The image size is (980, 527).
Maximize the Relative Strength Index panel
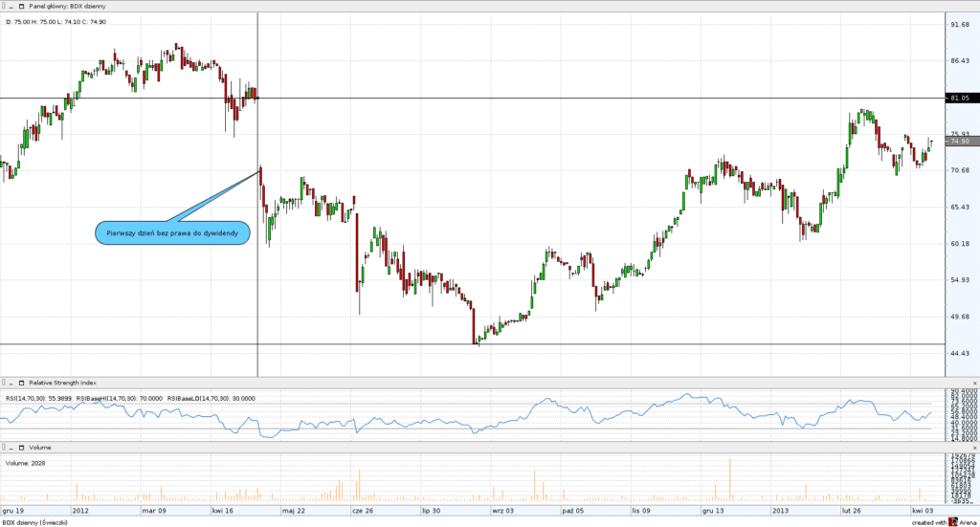pos(21,382)
